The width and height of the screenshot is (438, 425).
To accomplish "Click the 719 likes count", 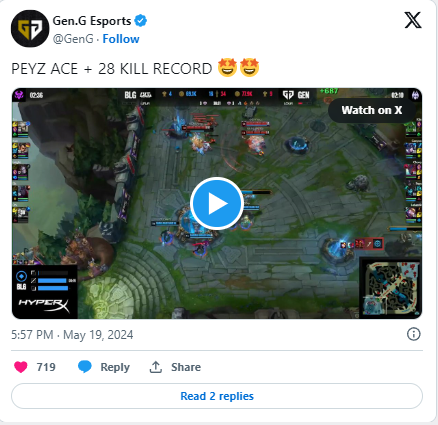I will coord(46,367).
